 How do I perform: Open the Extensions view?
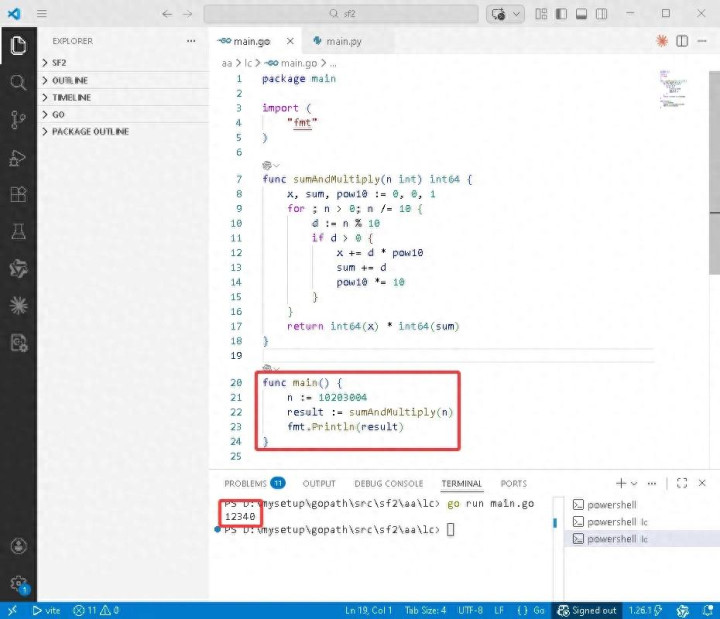[x=18, y=195]
